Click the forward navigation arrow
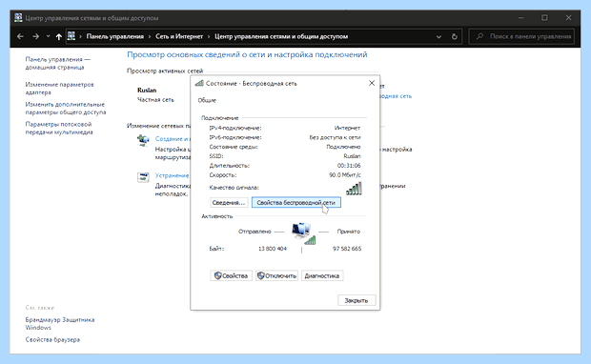This screenshot has height=364, width=591. point(36,36)
